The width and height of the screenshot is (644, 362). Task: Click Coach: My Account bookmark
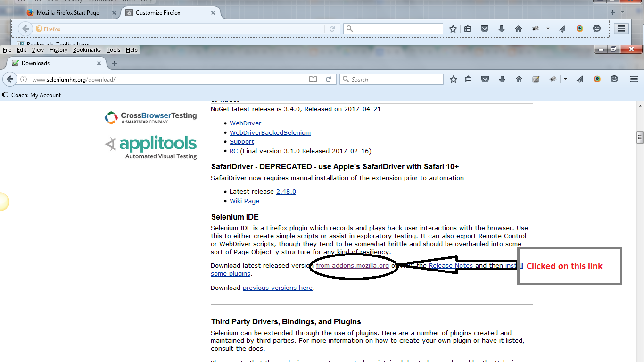(x=32, y=95)
